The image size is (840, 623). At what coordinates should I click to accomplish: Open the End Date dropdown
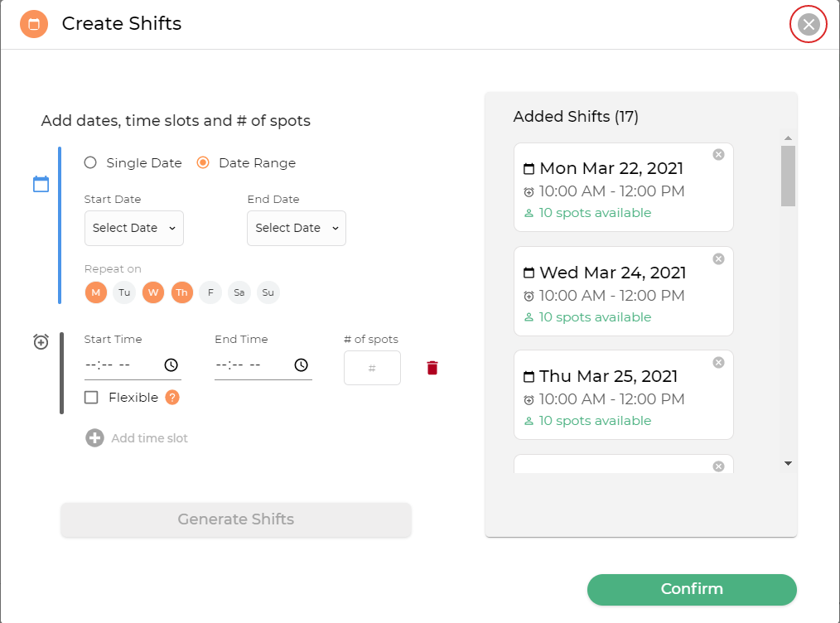[297, 229]
